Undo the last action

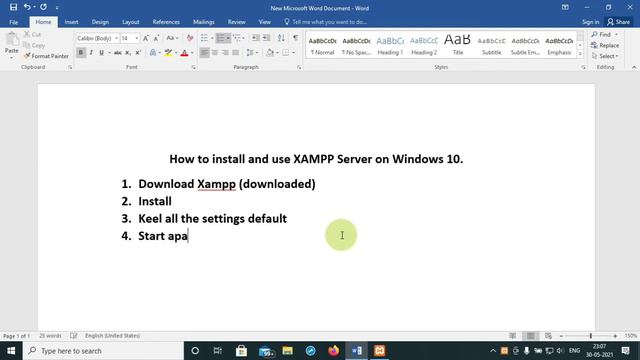click(x=27, y=7)
